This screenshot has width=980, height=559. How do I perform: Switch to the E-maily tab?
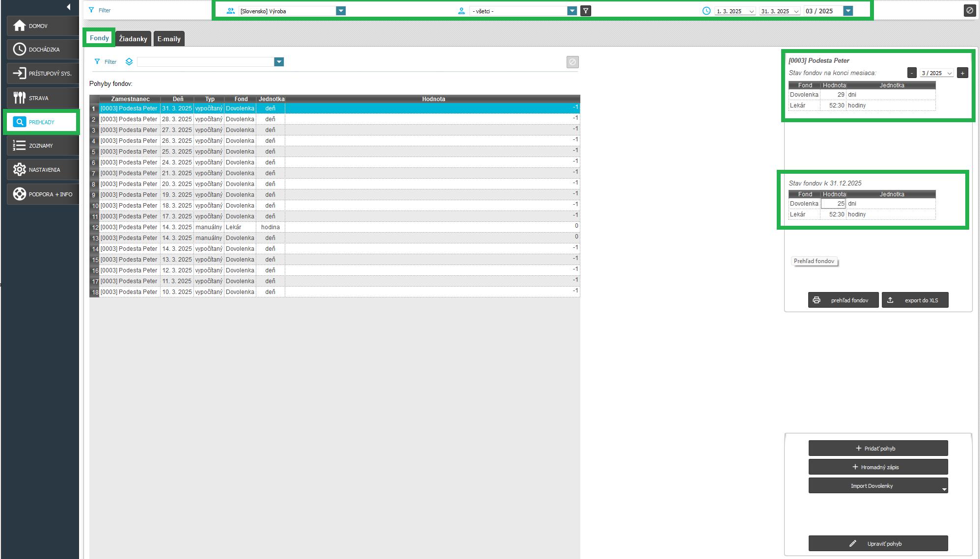169,39
